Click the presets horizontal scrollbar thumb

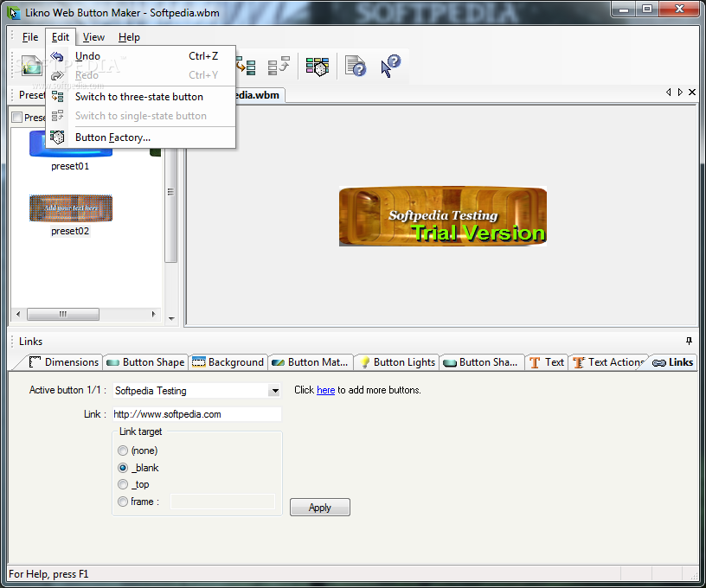tap(63, 314)
